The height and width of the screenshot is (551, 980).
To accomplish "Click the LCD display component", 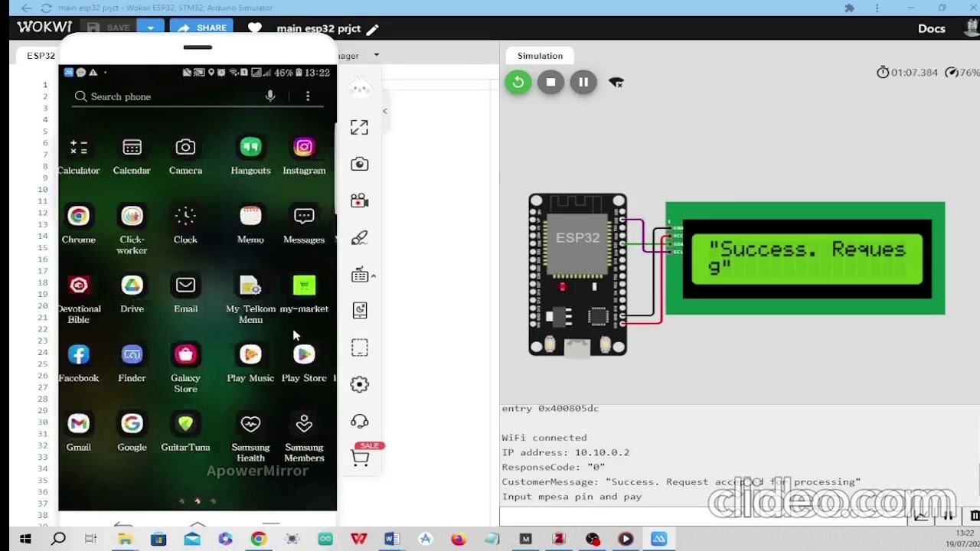I will pos(805,259).
